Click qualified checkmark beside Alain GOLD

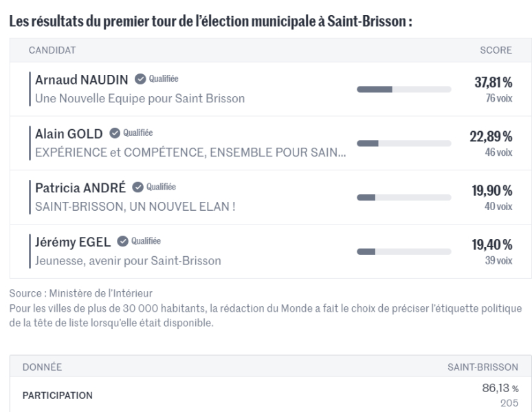coord(115,133)
